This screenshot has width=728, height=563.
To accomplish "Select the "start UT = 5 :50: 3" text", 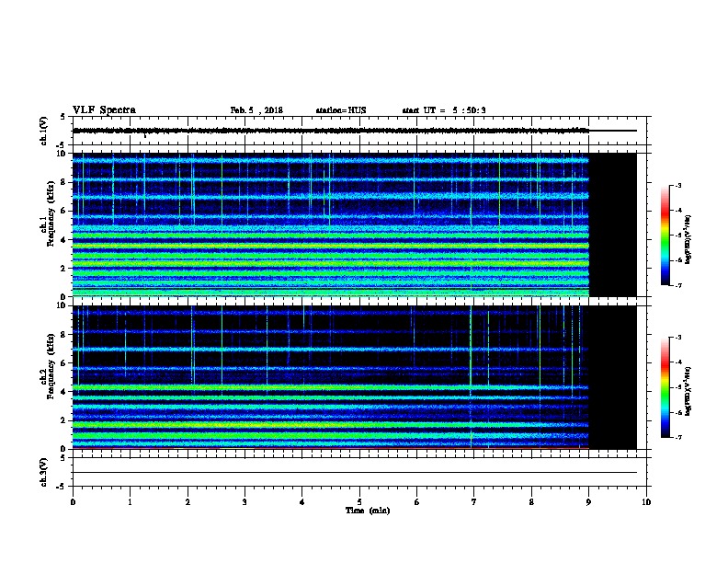I will click(444, 110).
